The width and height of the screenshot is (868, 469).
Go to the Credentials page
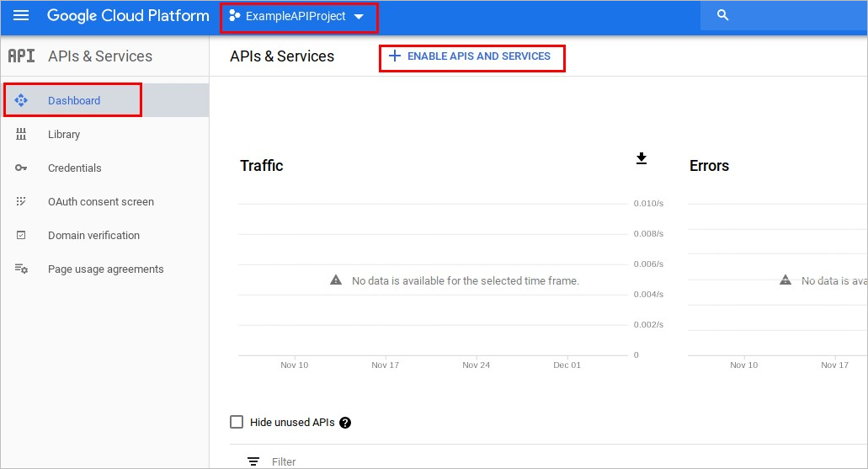[74, 168]
